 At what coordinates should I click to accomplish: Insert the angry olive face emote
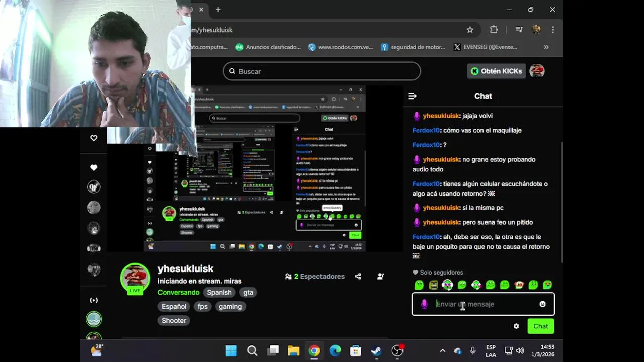433,285
